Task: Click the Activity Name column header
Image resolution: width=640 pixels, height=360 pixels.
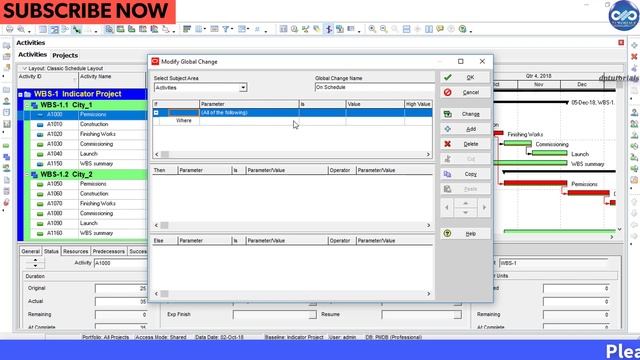Action: pyautogui.click(x=111, y=80)
